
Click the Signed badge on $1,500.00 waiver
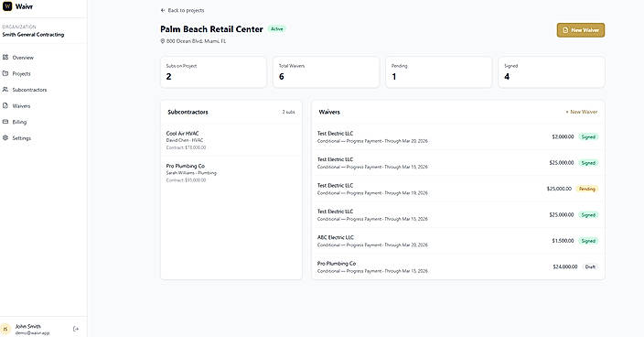588,241
